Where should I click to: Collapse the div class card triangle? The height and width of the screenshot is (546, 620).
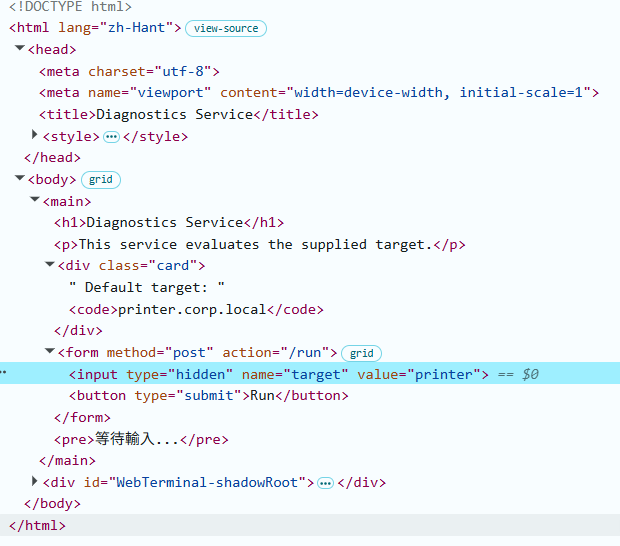pos(49,264)
